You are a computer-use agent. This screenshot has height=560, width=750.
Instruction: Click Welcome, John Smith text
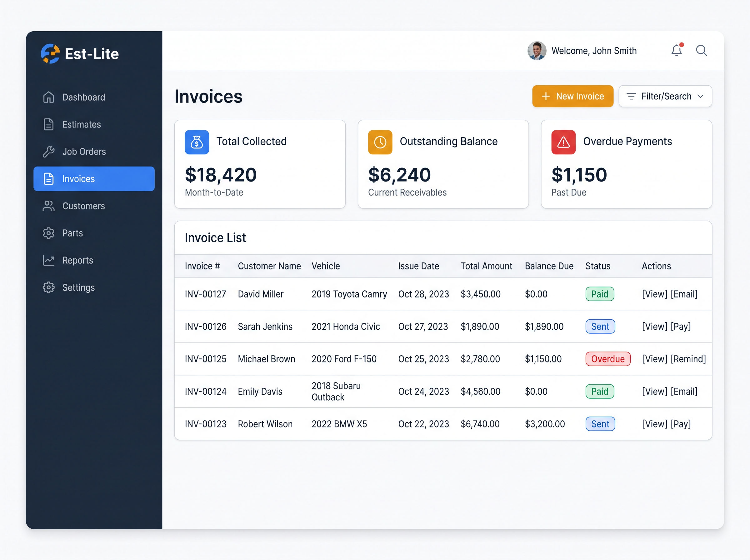[x=594, y=51]
